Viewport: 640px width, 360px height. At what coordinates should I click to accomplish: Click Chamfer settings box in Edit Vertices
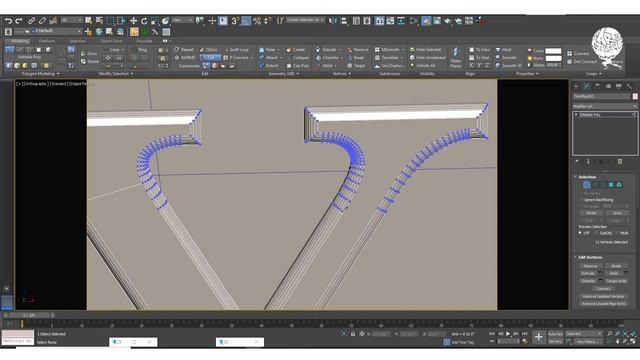(x=600, y=281)
